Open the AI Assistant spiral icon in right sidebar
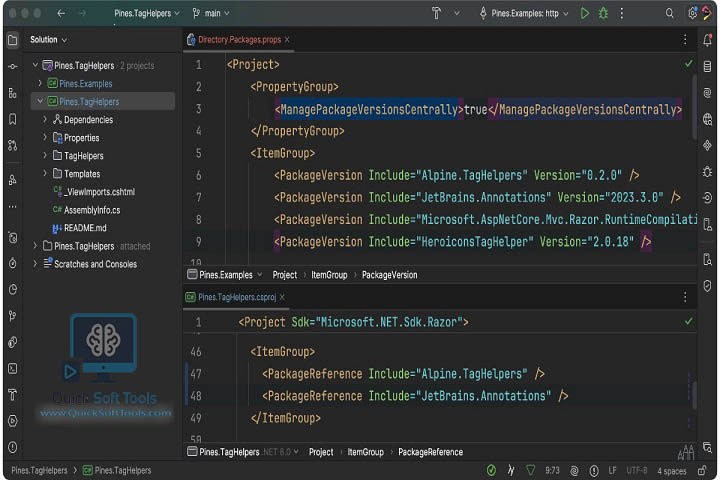The height and width of the screenshot is (480, 720). pyautogui.click(x=707, y=93)
